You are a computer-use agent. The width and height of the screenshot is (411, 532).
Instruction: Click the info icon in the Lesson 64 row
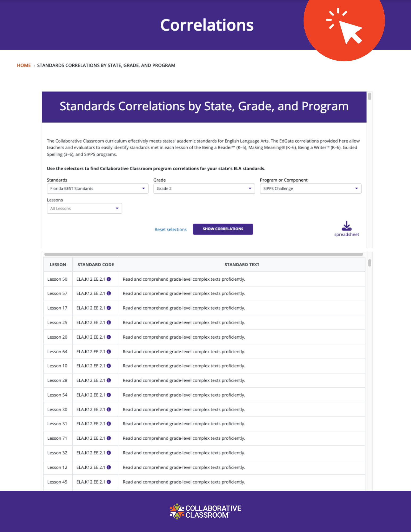point(109,351)
